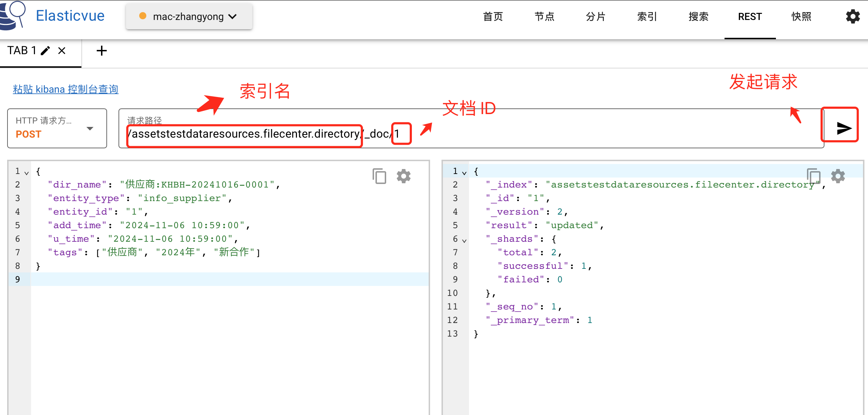
Task: Open the mac-zhangyong cluster selector
Action: click(189, 16)
